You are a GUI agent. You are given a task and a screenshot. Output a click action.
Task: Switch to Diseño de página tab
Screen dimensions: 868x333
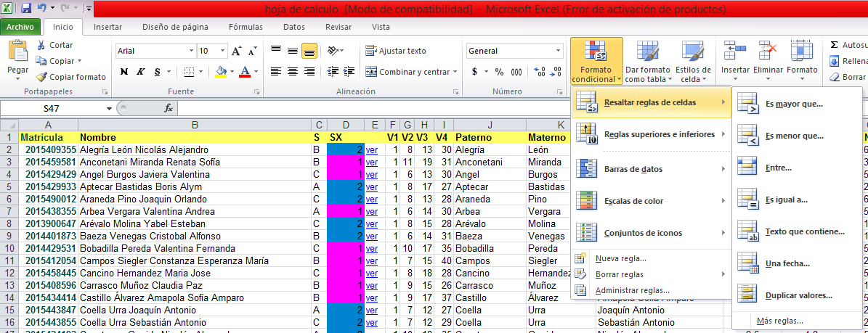pos(175,27)
